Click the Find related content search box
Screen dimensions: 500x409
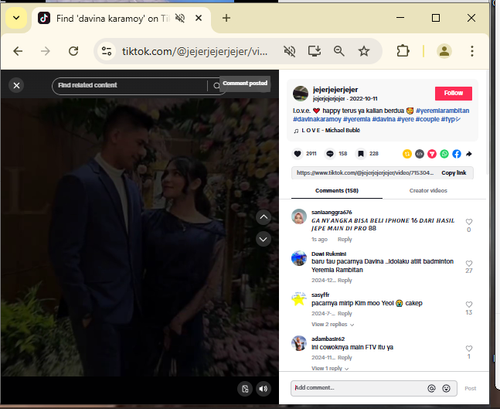click(130, 86)
